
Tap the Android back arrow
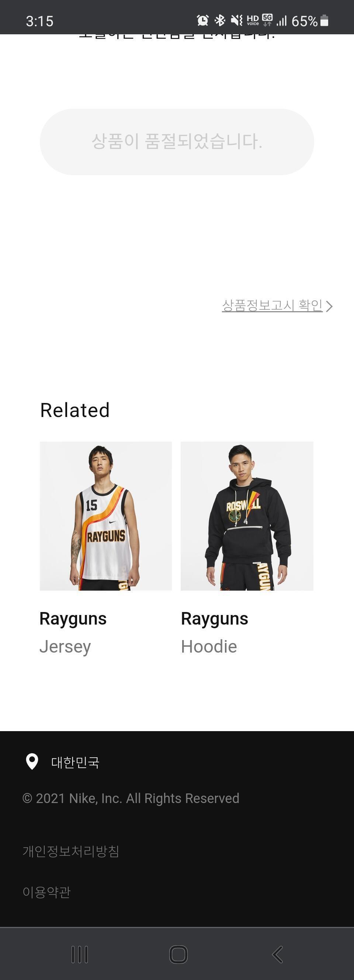click(x=278, y=955)
